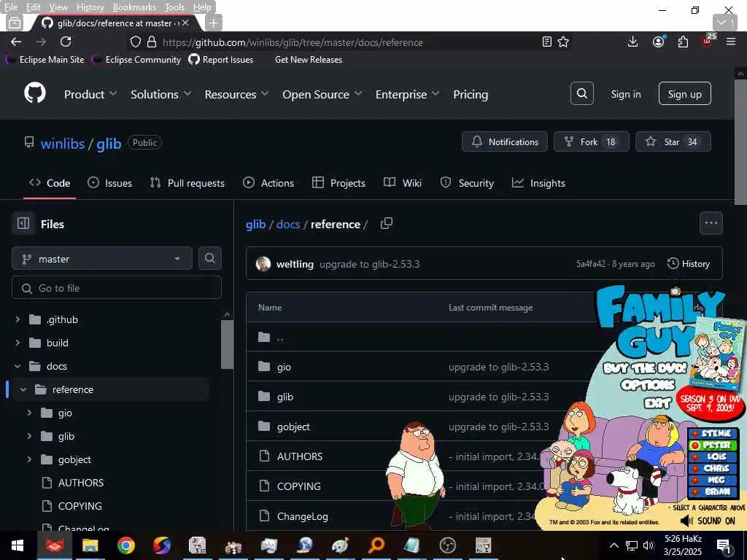Select CHRIS character in popup
The image size is (747, 560).
(x=713, y=468)
